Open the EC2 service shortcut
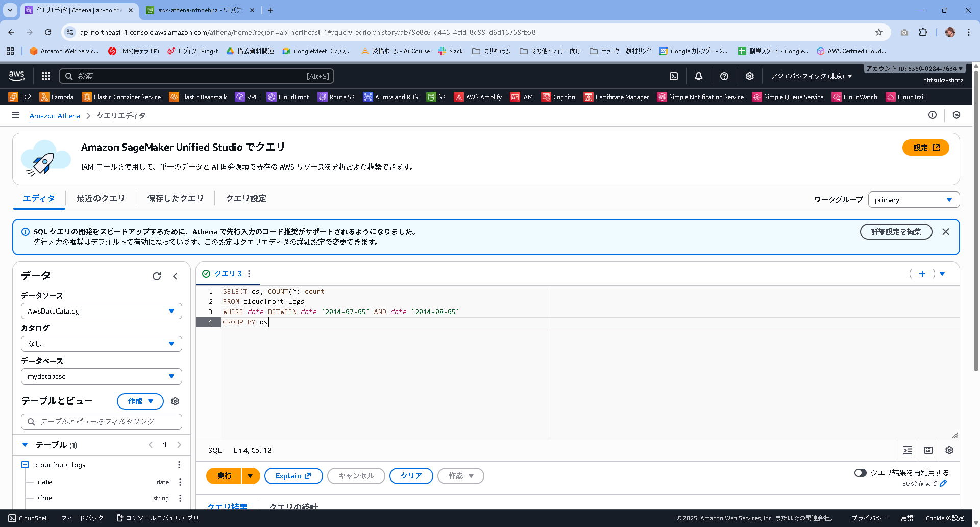 point(20,97)
